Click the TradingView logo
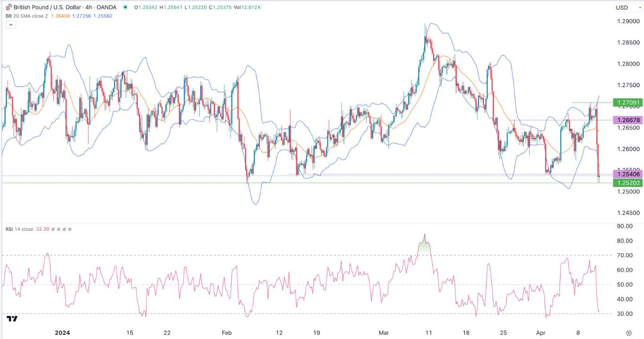The height and width of the screenshot is (339, 644). (x=12, y=319)
